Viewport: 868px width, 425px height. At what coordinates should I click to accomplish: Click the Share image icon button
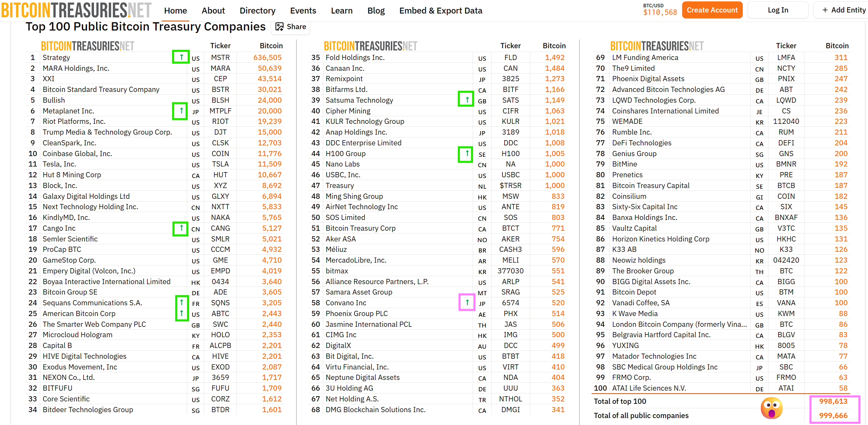(291, 27)
